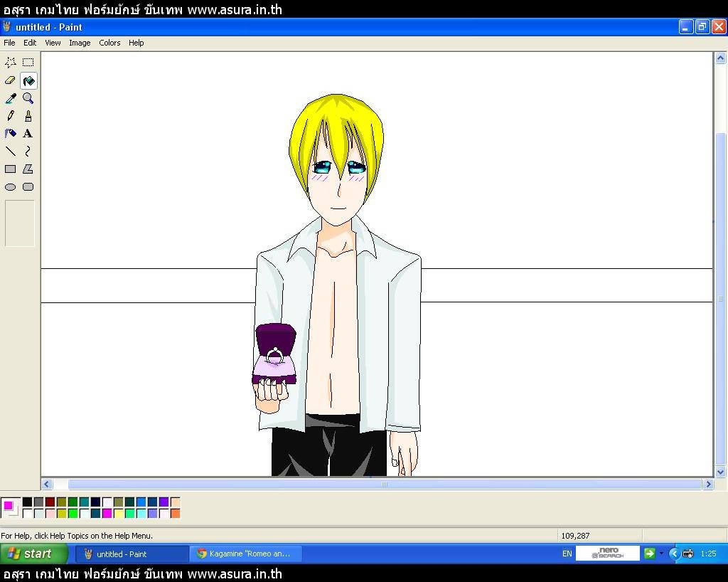Open the File menu

[x=9, y=43]
